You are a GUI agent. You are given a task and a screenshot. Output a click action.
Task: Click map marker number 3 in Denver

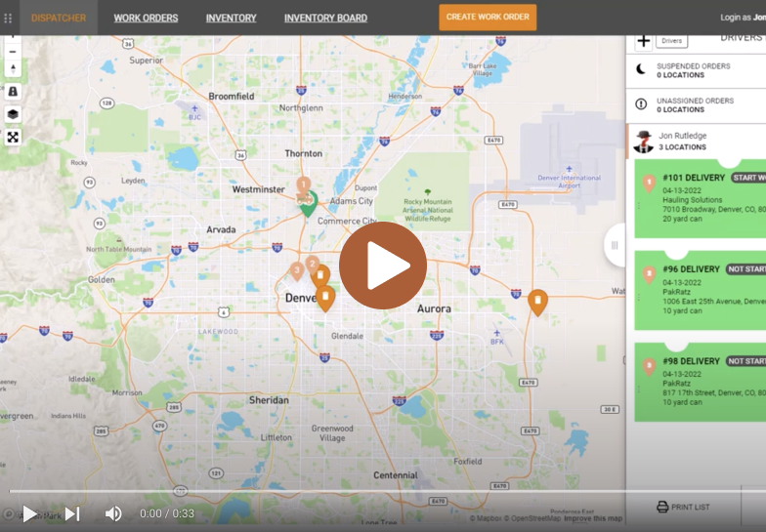(x=297, y=271)
